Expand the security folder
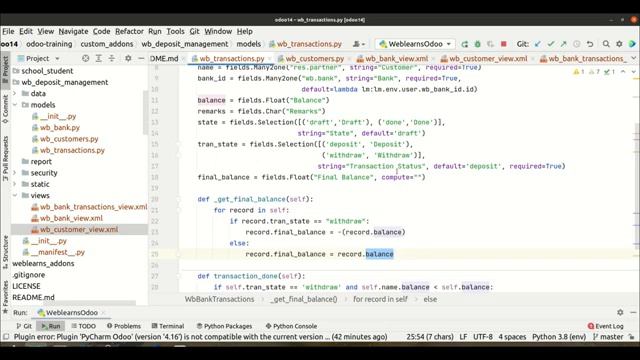Image resolution: width=640 pixels, height=360 pixels. click(15, 173)
